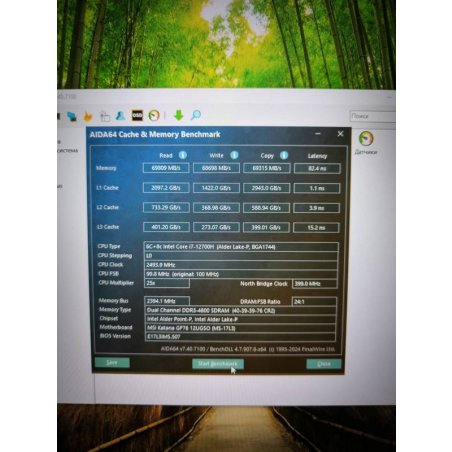
Task: Click the L1 Cache Copy result box
Action: point(266,188)
